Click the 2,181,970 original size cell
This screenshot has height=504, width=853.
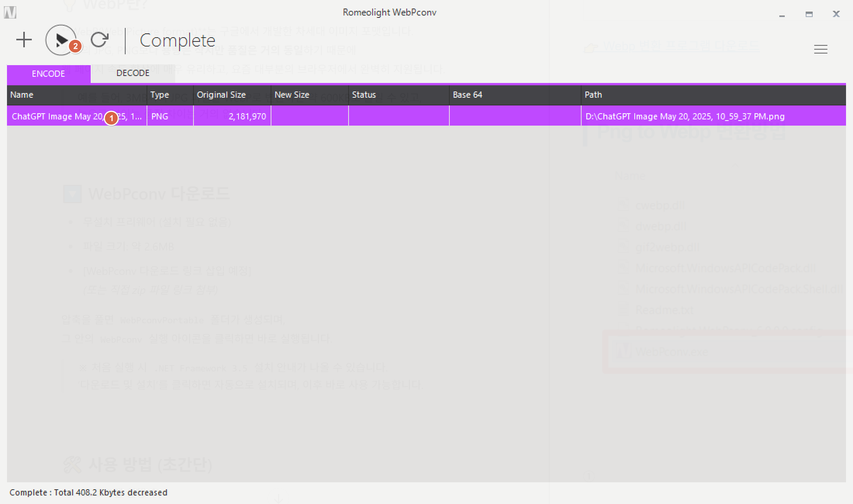point(247,117)
